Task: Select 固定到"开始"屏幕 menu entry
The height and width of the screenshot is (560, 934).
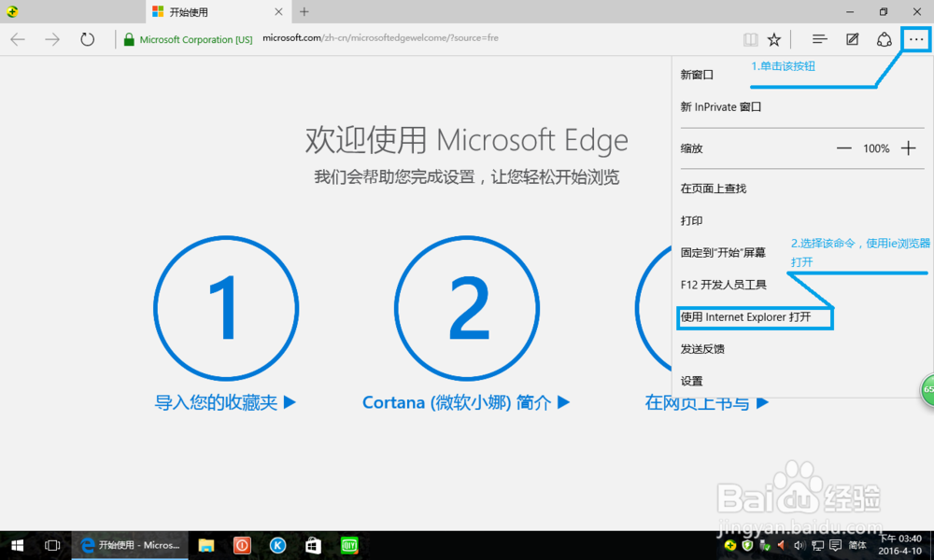Action: [723, 253]
